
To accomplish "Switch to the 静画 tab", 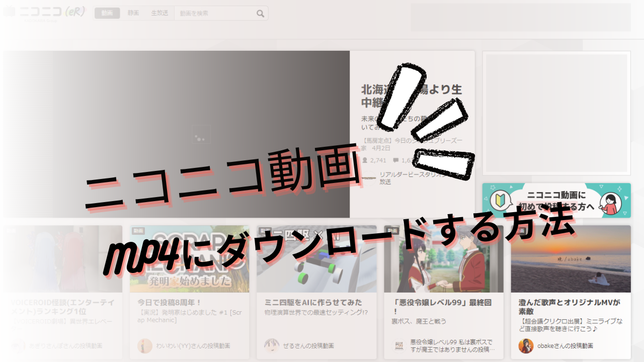I will click(x=133, y=13).
